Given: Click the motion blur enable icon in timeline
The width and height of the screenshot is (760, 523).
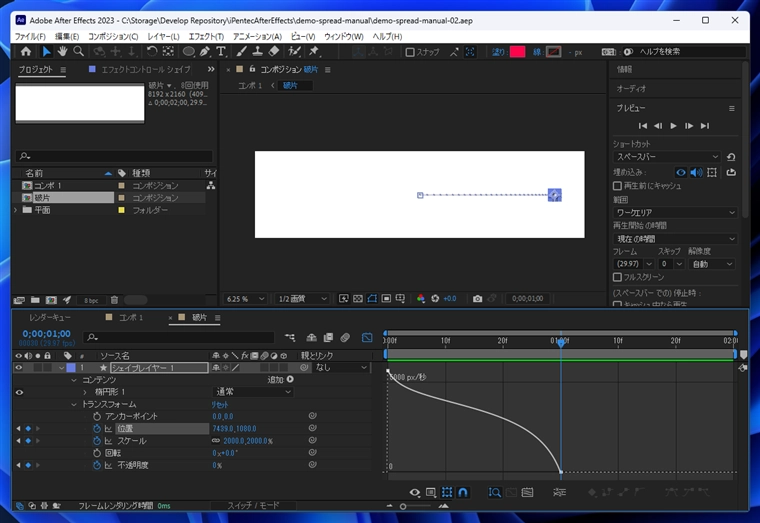Looking at the screenshot, I should pyautogui.click(x=345, y=337).
